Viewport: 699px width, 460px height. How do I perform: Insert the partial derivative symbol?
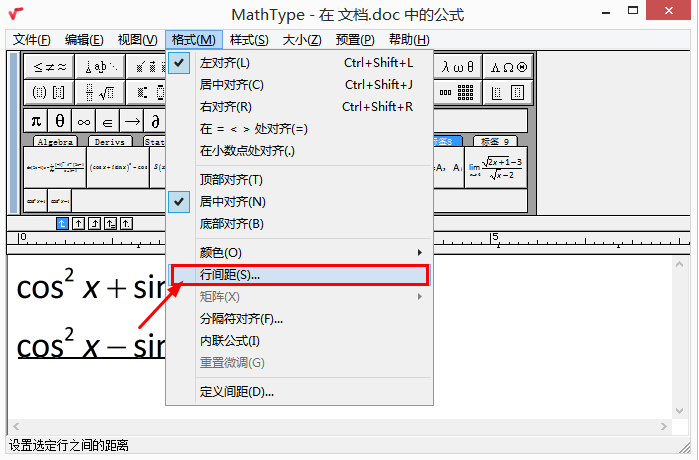click(155, 121)
